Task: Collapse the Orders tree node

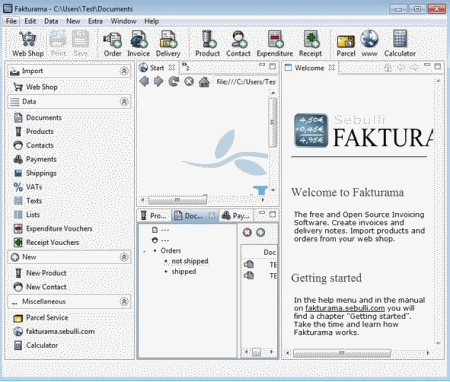Action: (144, 251)
